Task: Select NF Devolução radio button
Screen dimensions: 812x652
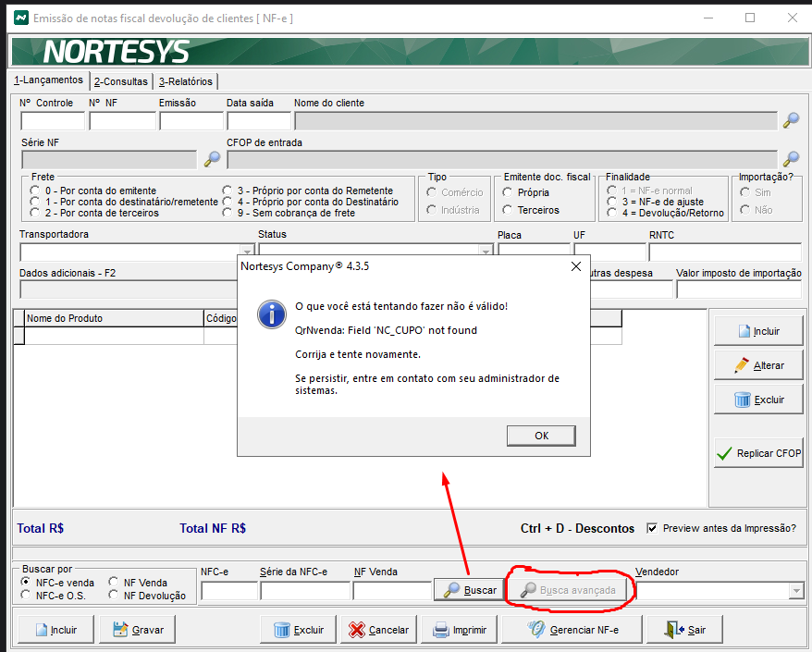Action: [x=115, y=596]
